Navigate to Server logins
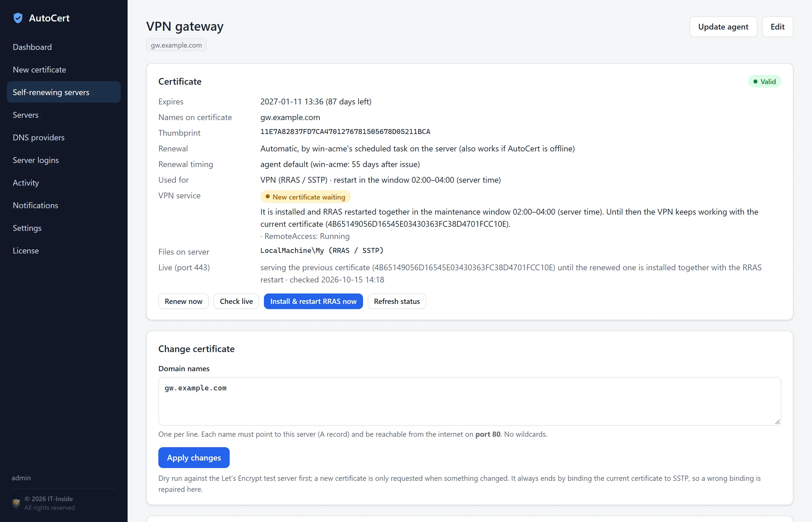Image resolution: width=812 pixels, height=522 pixels. (64, 160)
